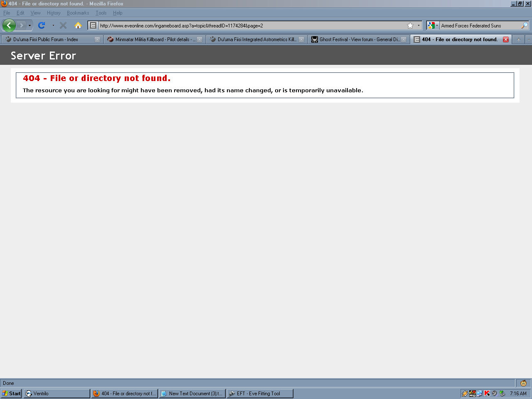The width and height of the screenshot is (532, 399).
Task: Go to the Home page icon
Action: click(78, 25)
